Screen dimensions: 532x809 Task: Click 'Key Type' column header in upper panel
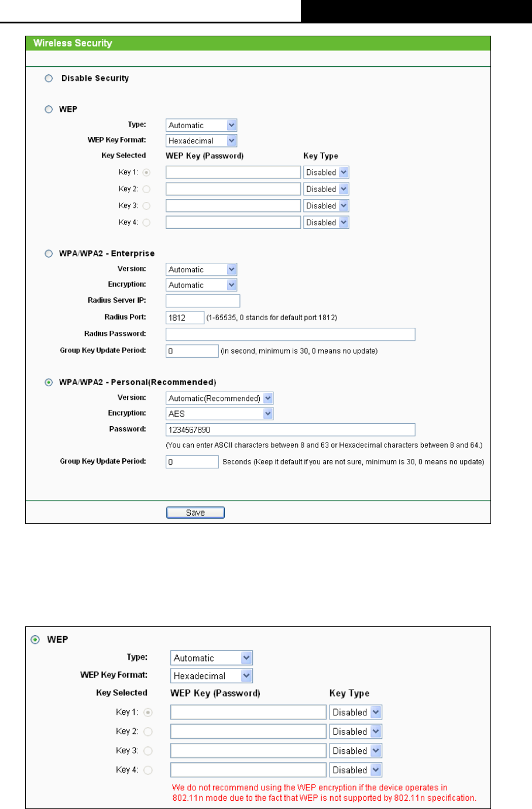[321, 156]
